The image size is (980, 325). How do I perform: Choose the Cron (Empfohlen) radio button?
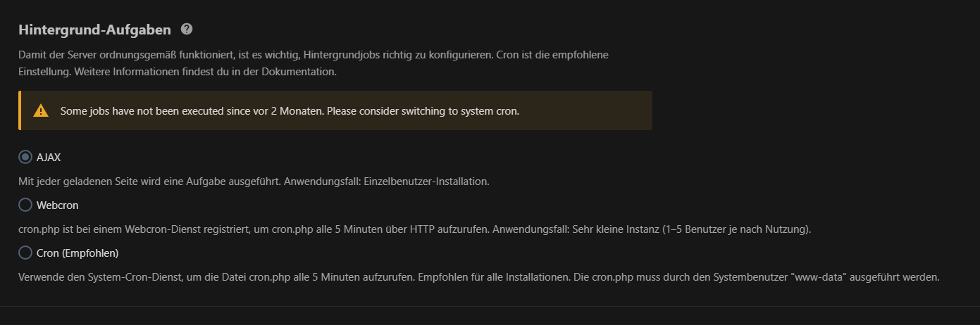tap(25, 253)
